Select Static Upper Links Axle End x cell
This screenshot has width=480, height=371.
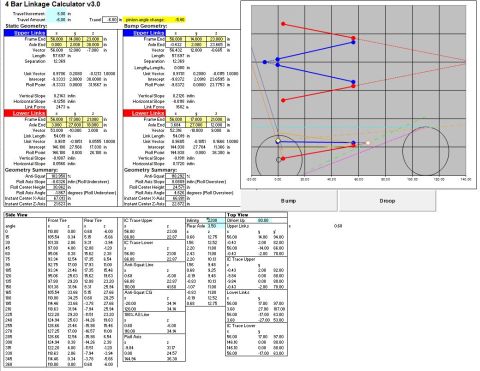[x=56, y=44]
